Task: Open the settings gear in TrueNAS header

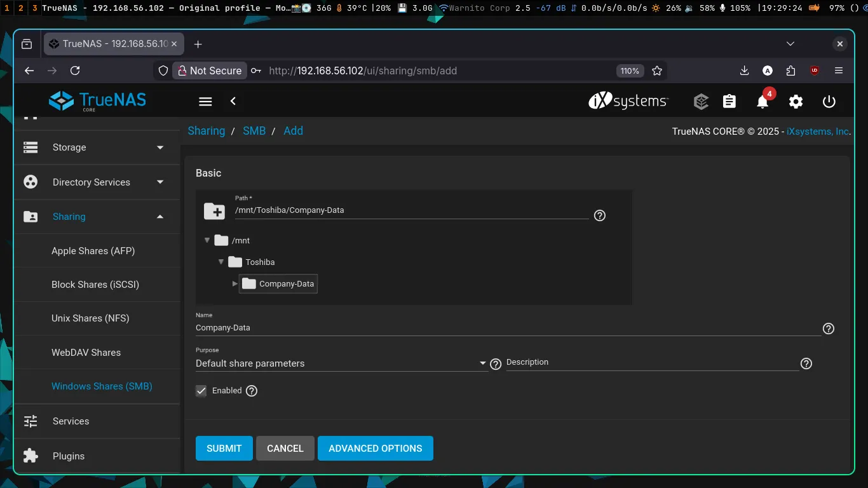Action: click(796, 102)
